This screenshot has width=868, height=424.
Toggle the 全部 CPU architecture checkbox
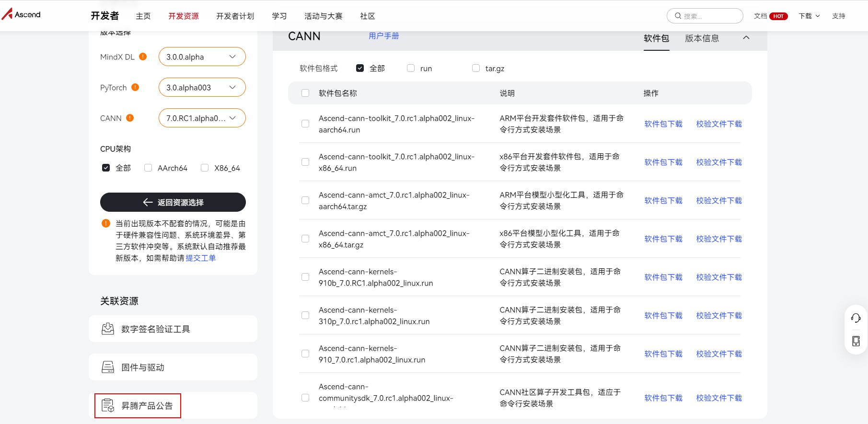[x=106, y=168]
